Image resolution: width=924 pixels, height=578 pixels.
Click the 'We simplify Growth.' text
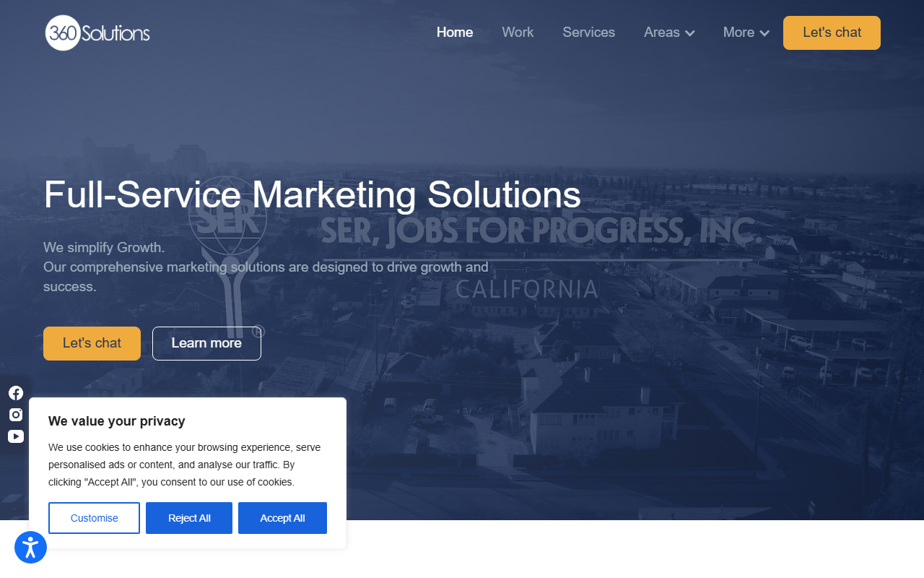pos(104,248)
